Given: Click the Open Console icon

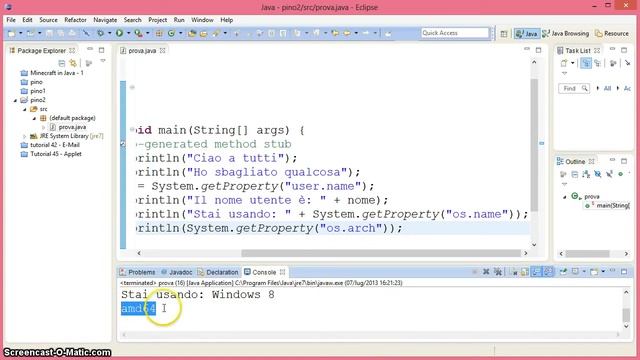Looking at the screenshot, I should coord(594,272).
